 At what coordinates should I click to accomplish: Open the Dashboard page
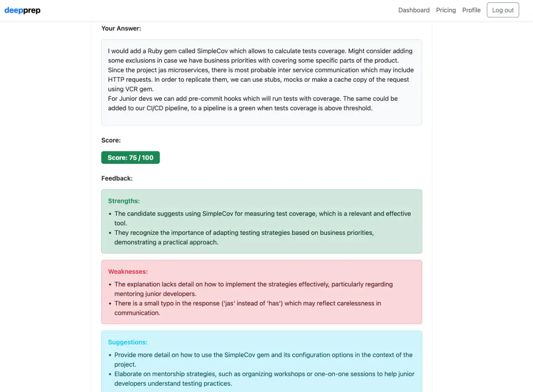414,10
